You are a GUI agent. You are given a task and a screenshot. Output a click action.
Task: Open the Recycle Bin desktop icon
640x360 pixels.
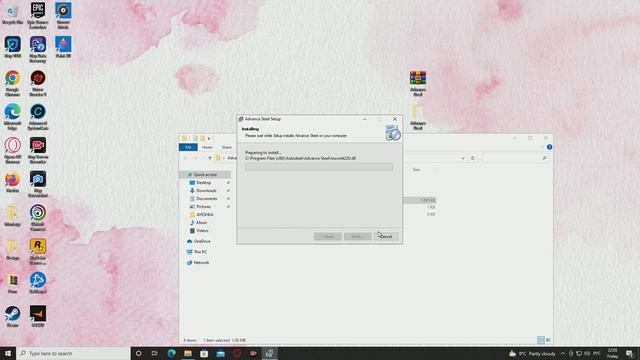pos(12,14)
